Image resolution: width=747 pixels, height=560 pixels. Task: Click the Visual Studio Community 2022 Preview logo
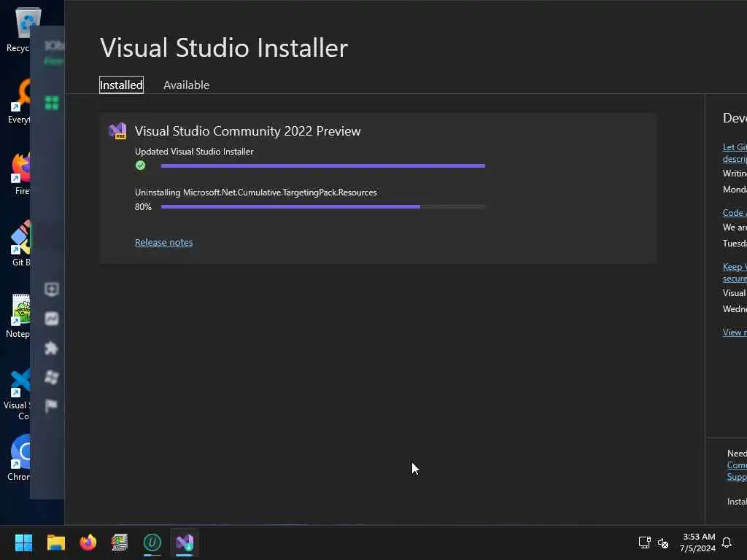tap(117, 131)
